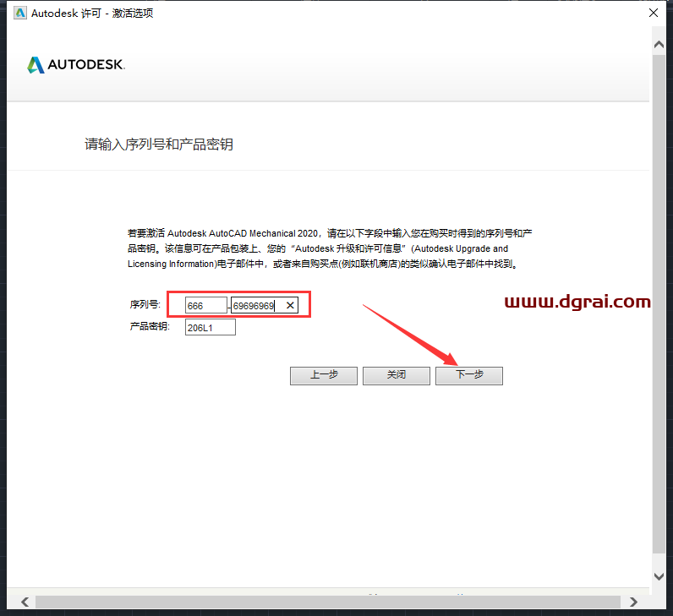Click the 上一步 (Back) button
Screen dimensions: 673x616
324,375
